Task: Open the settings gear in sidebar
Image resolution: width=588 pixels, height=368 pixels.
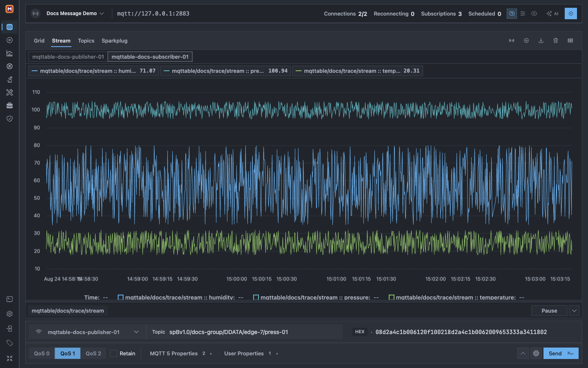Action: (9, 314)
